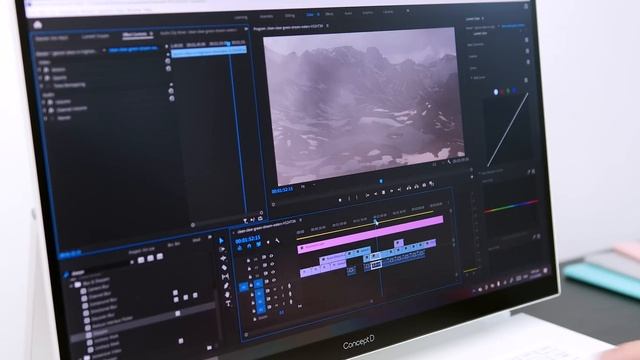Screen dimensions: 640x360
Task: Open the workspace overflow chevron menu
Action: pyautogui.click(x=407, y=12)
